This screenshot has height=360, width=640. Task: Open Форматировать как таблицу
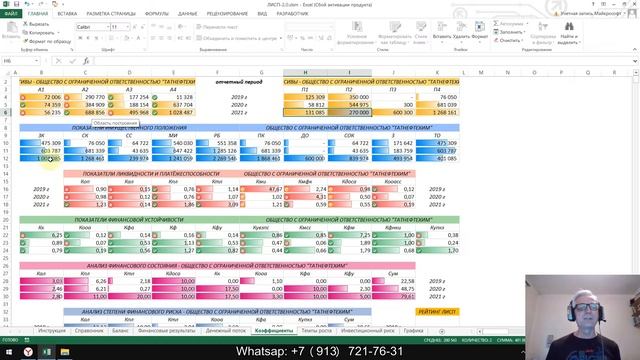click(x=394, y=33)
